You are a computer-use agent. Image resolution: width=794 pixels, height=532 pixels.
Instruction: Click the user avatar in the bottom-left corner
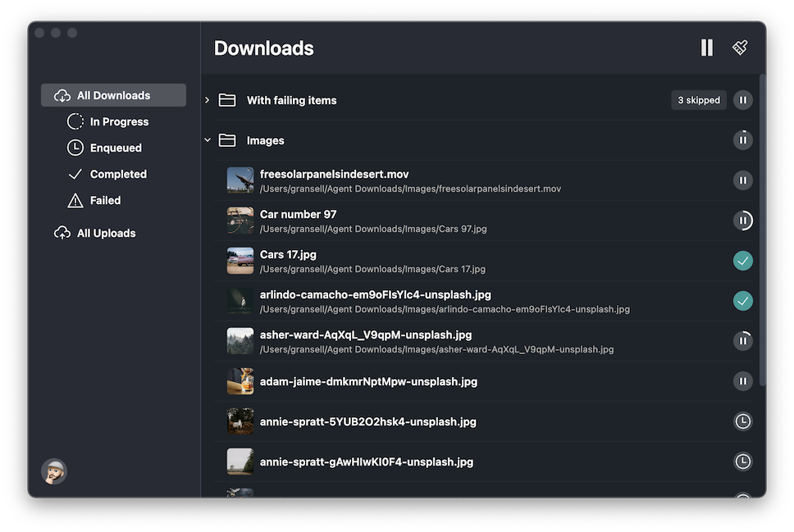(x=54, y=471)
